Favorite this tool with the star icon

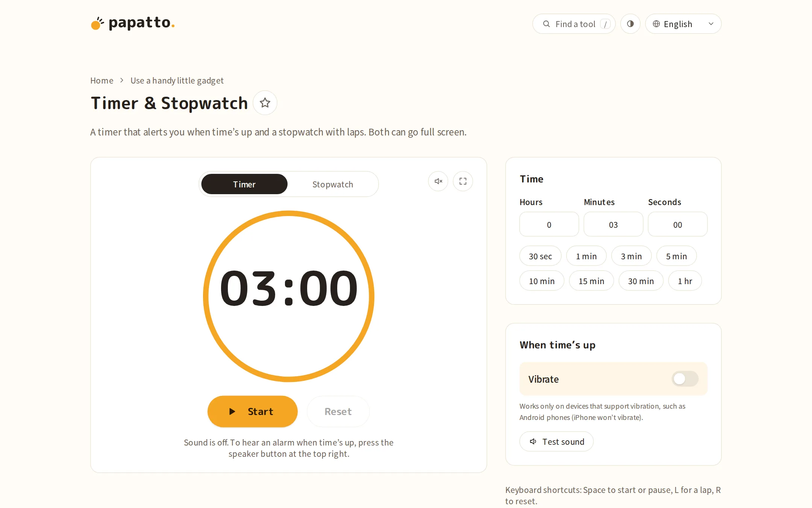265,103
